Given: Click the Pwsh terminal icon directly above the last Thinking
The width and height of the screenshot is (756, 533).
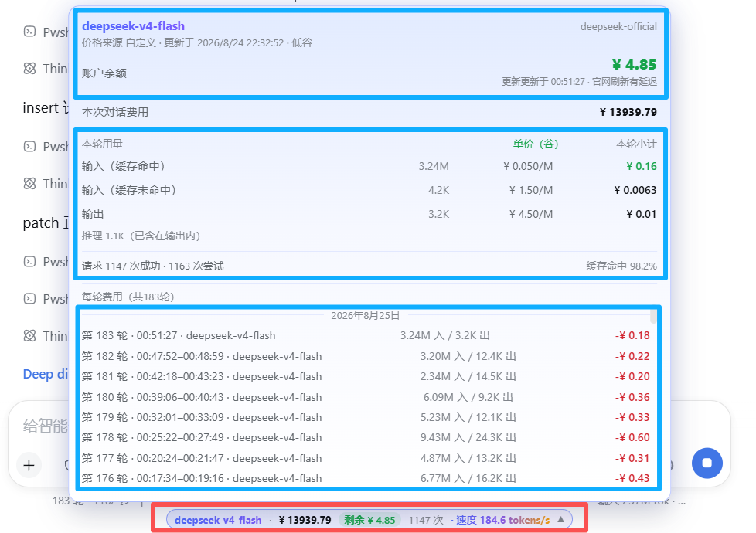Looking at the screenshot, I should (30, 298).
